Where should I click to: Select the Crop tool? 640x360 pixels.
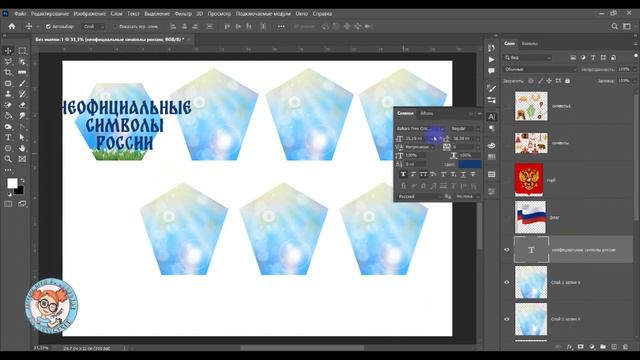point(8,72)
